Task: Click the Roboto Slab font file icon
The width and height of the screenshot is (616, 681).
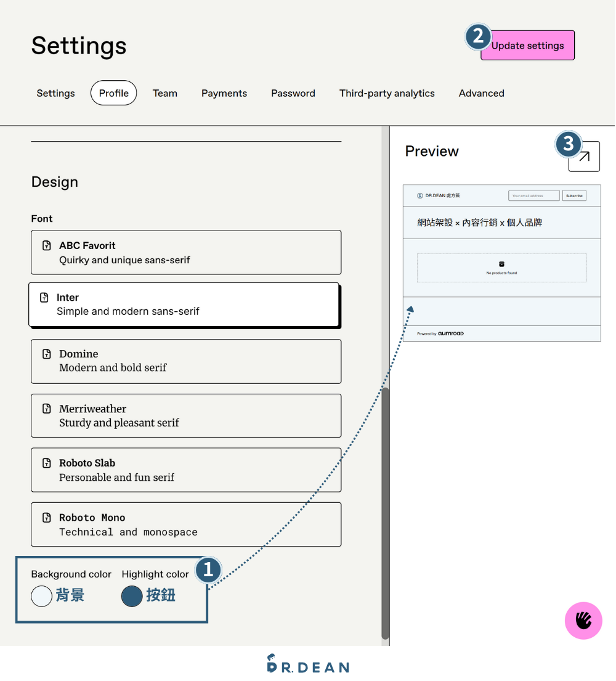Action: (47, 463)
